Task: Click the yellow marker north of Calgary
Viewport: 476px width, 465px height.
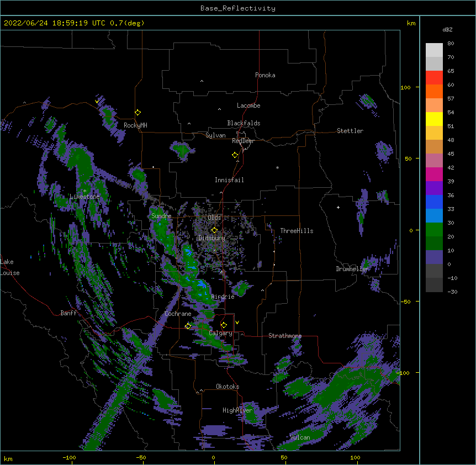Action: (224, 325)
